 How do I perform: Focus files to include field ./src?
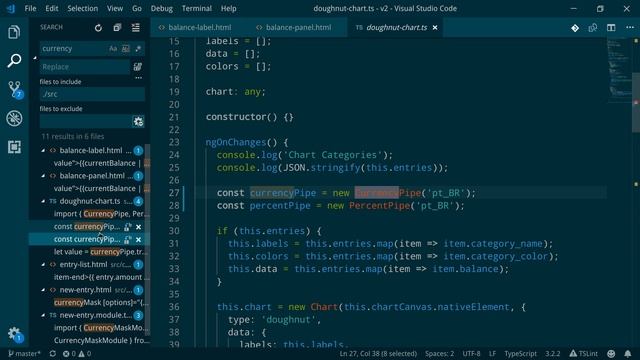point(92,94)
